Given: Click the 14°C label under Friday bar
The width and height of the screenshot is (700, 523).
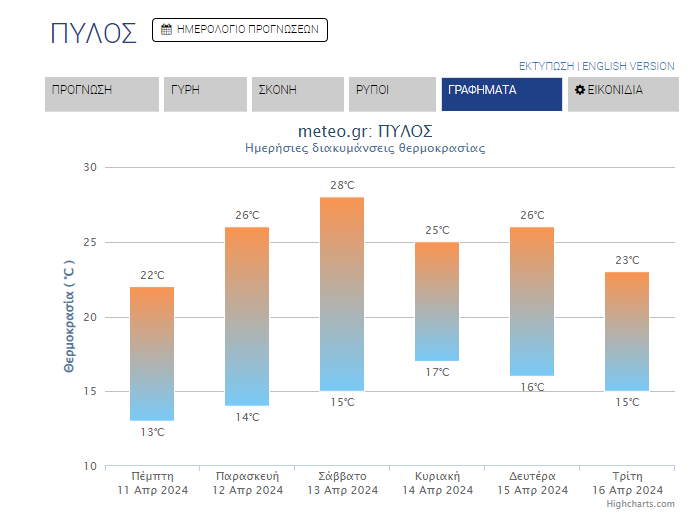Looking at the screenshot, I should (x=247, y=417).
